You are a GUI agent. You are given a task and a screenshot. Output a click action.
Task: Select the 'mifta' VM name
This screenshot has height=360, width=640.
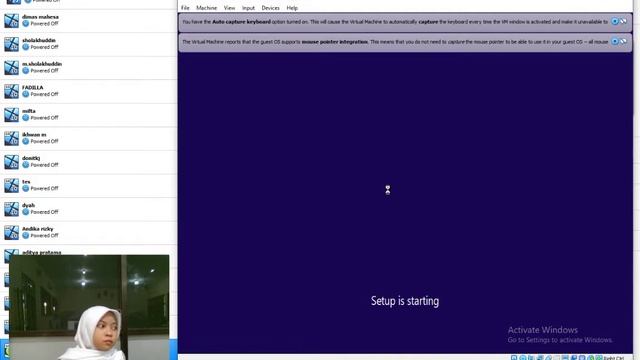(x=29, y=111)
